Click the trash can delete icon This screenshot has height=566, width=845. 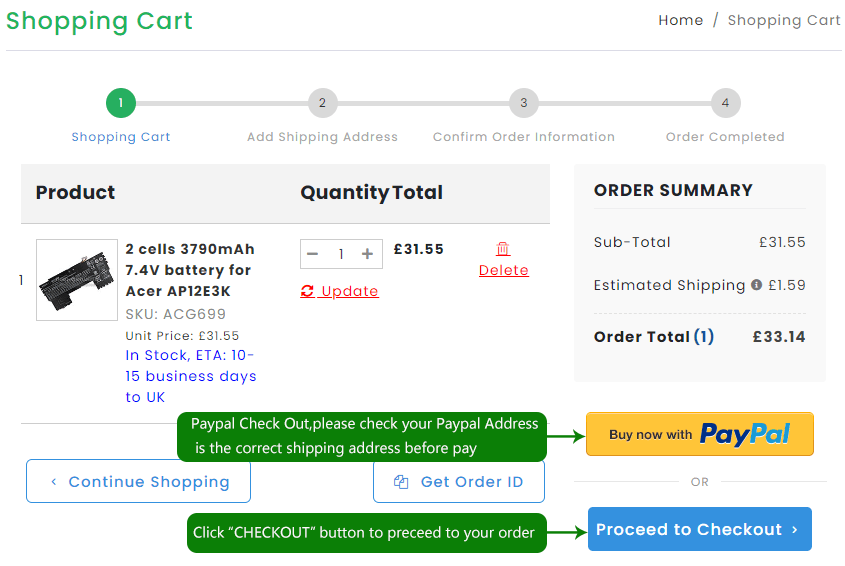[503, 249]
